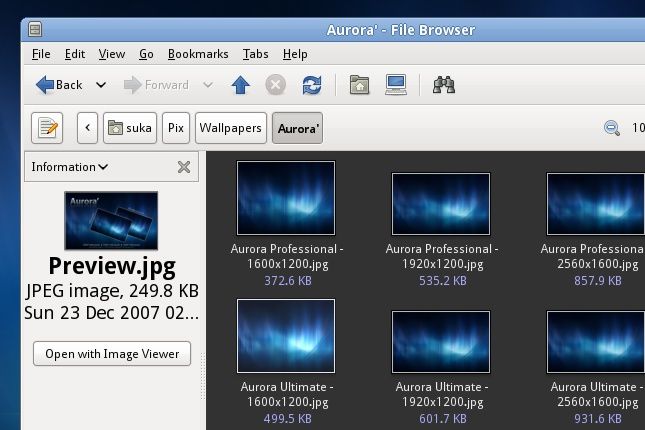Open the Help menu
Screen dimensions: 645x430
point(295,54)
